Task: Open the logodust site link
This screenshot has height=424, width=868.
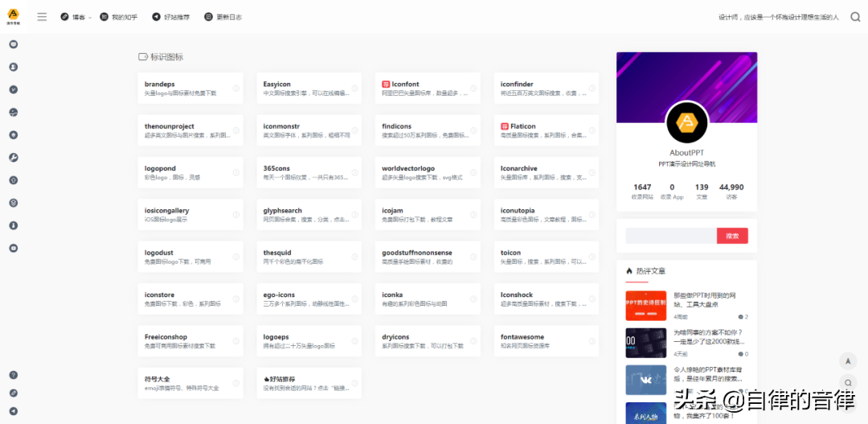Action: pos(190,257)
